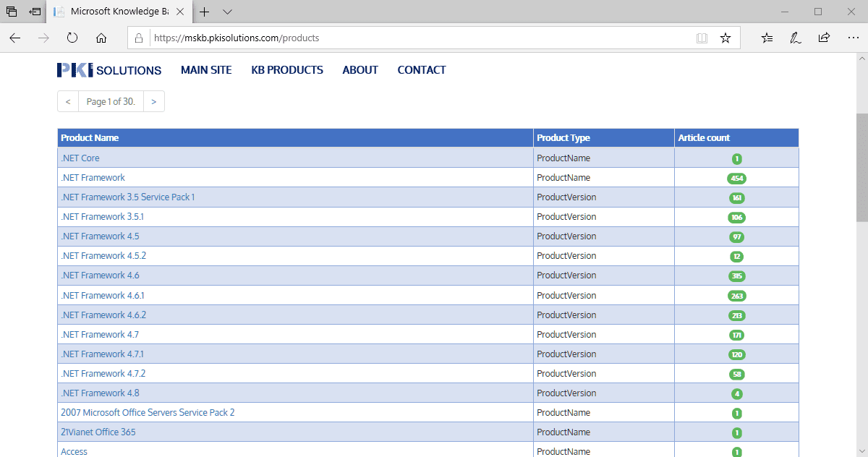Screen dimensions: 868x457
Task: Refresh the page with reload icon
Action: coord(72,38)
